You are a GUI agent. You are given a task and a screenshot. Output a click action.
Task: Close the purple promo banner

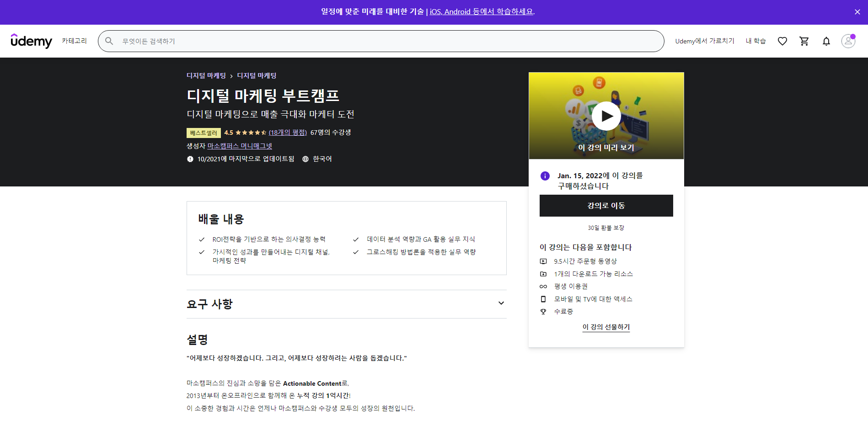[857, 12]
